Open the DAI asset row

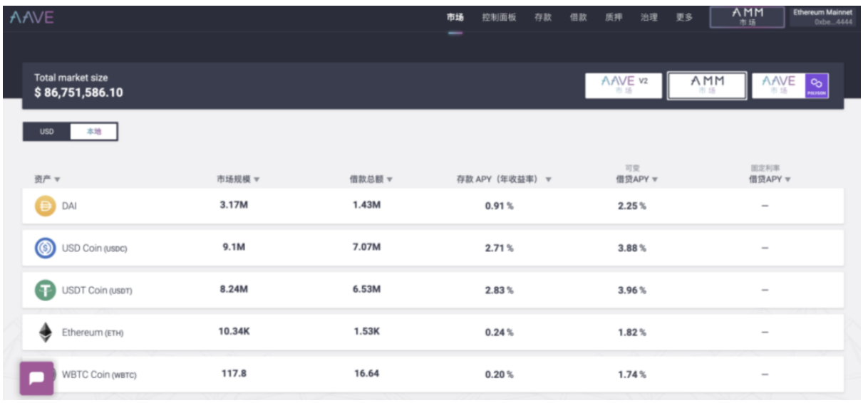433,206
